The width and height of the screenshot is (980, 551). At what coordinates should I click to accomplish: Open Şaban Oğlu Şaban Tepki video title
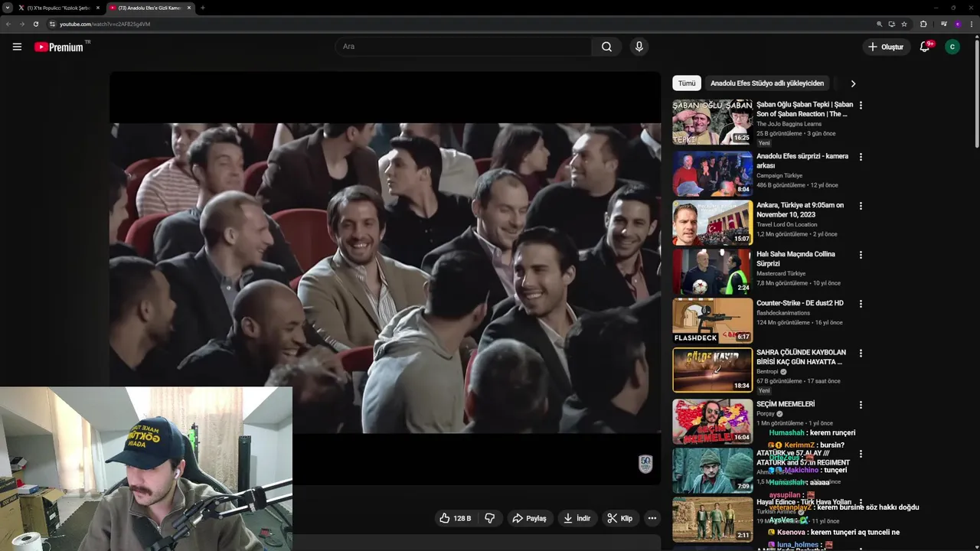tap(804, 109)
